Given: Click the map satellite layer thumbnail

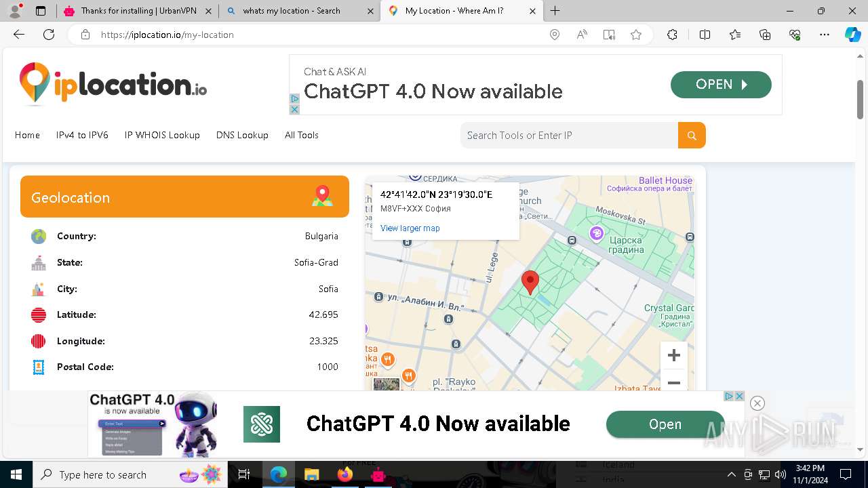Looking at the screenshot, I should click(387, 384).
